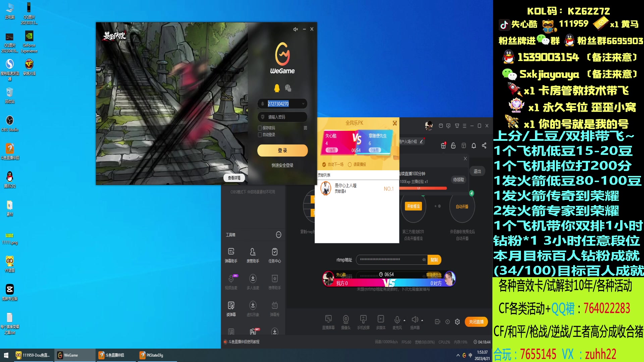The width and height of the screenshot is (644, 362).
Task: Open the 多人连麦 multi-user link tool
Action: click(253, 282)
